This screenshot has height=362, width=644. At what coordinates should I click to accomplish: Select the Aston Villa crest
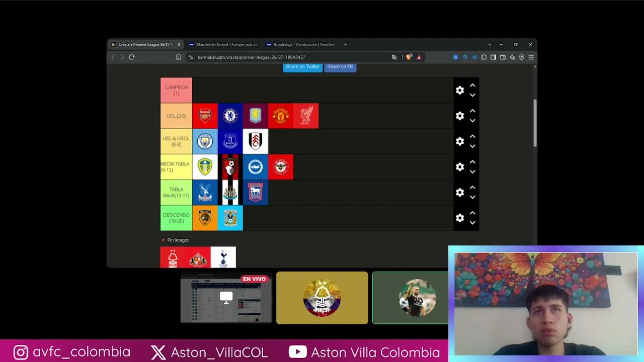256,116
